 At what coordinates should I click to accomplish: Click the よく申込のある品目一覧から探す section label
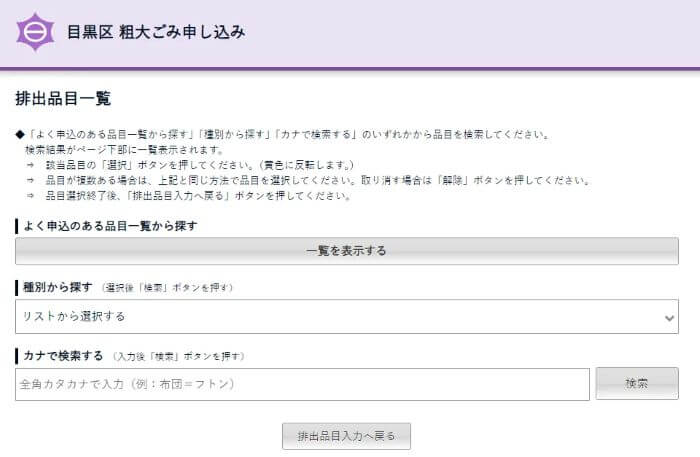point(110,226)
